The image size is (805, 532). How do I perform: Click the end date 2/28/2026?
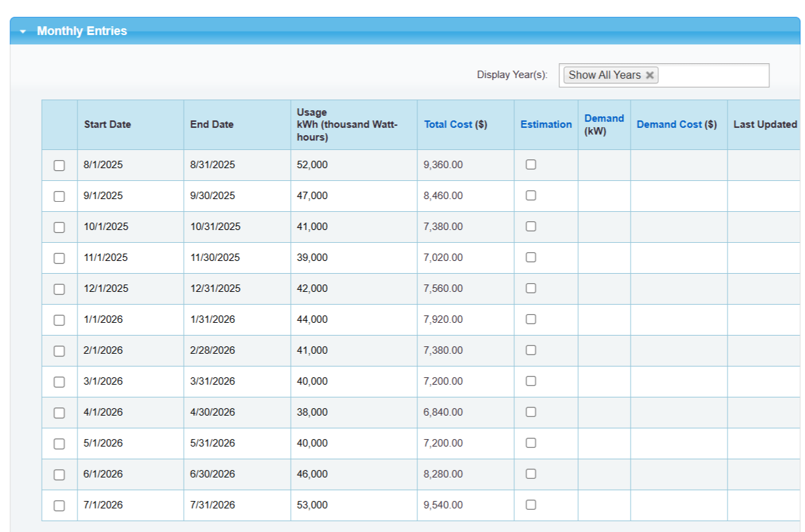click(x=213, y=350)
